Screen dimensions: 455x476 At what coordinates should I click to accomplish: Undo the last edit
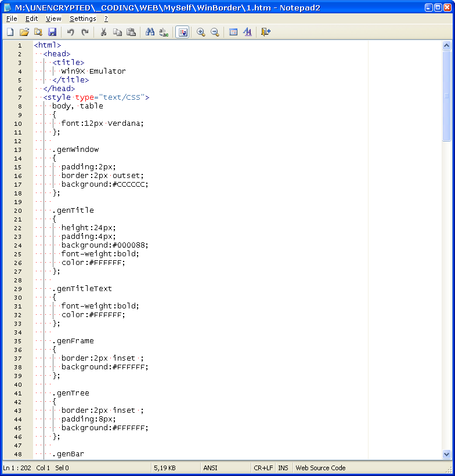click(x=71, y=32)
